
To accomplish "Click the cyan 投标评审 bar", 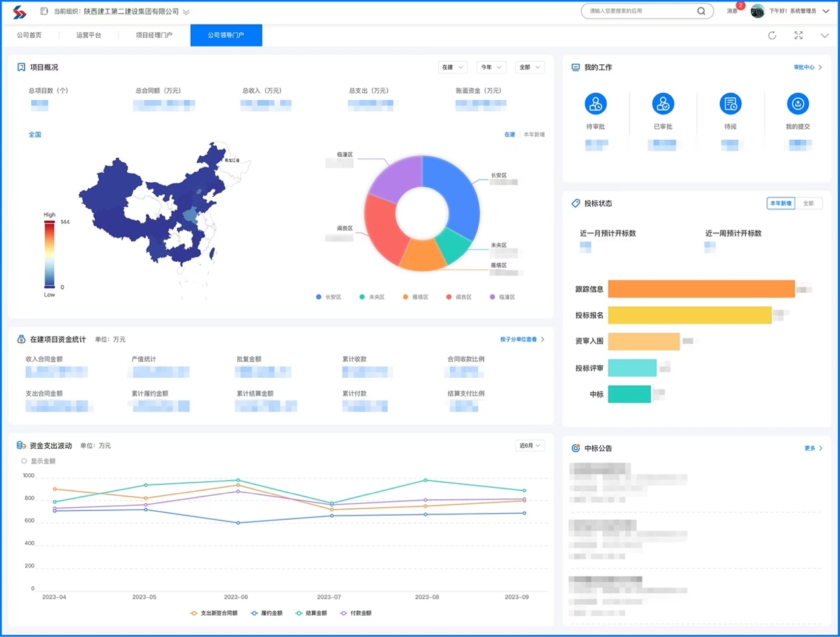I will pyautogui.click(x=632, y=368).
